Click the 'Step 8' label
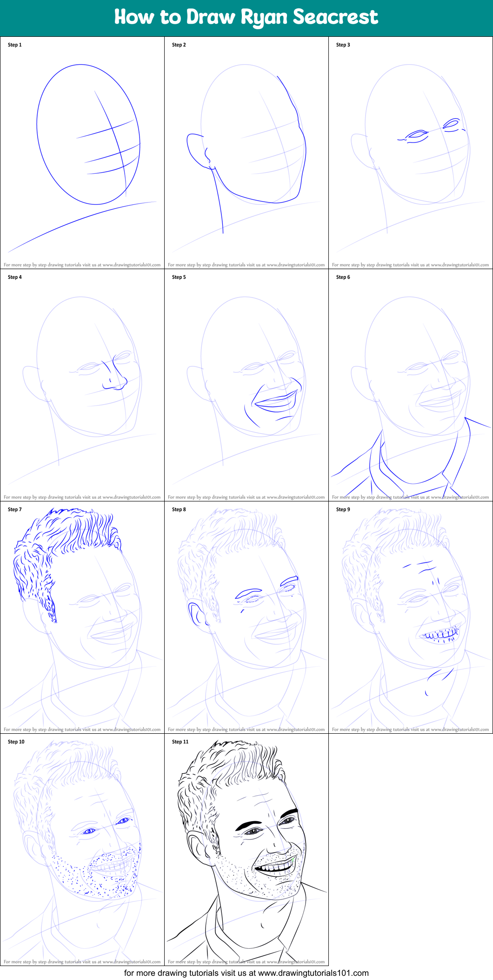Image resolution: width=493 pixels, height=980 pixels. pyautogui.click(x=179, y=509)
